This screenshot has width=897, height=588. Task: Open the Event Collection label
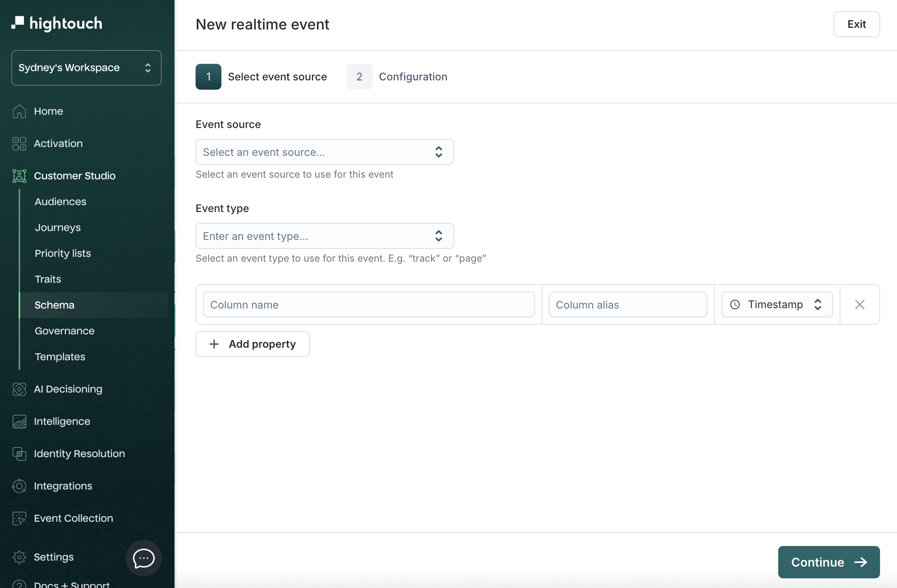click(x=74, y=518)
